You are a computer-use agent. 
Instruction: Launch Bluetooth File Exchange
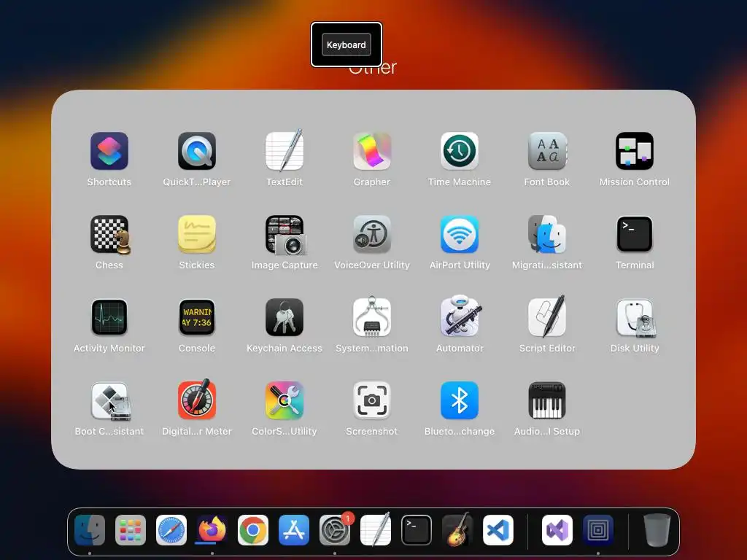tap(460, 400)
